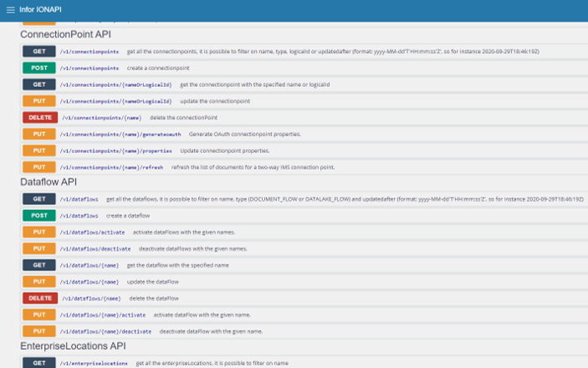588x368 pixels.
Task: Click POST button for /v1/dataflows
Action: tap(39, 215)
